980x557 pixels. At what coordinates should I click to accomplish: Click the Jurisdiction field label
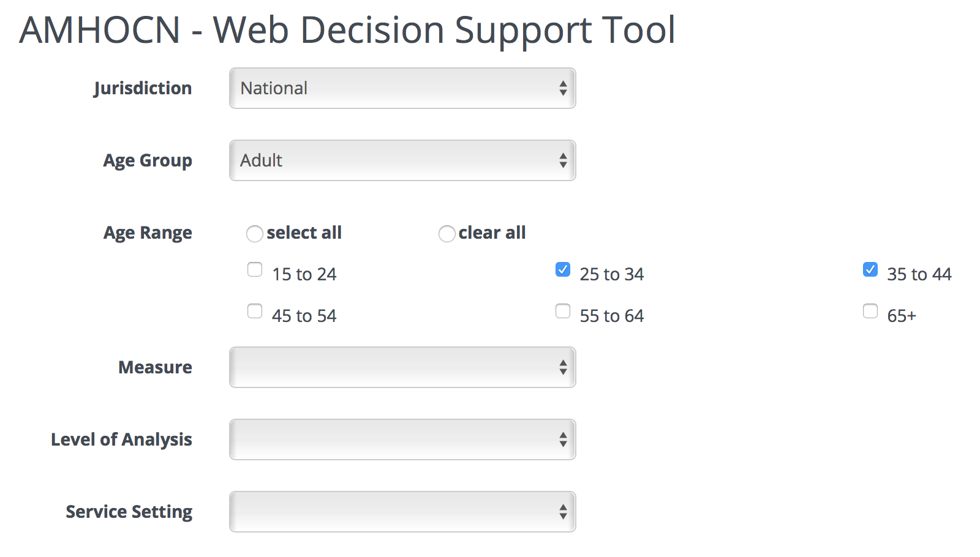point(143,88)
